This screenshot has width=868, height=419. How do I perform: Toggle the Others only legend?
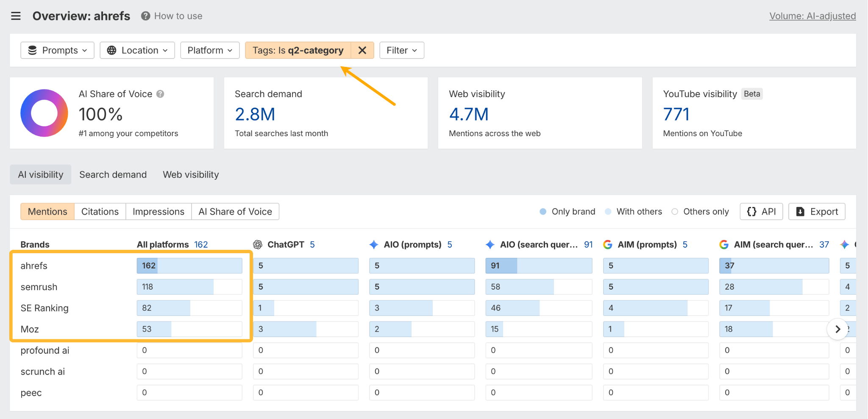point(700,212)
